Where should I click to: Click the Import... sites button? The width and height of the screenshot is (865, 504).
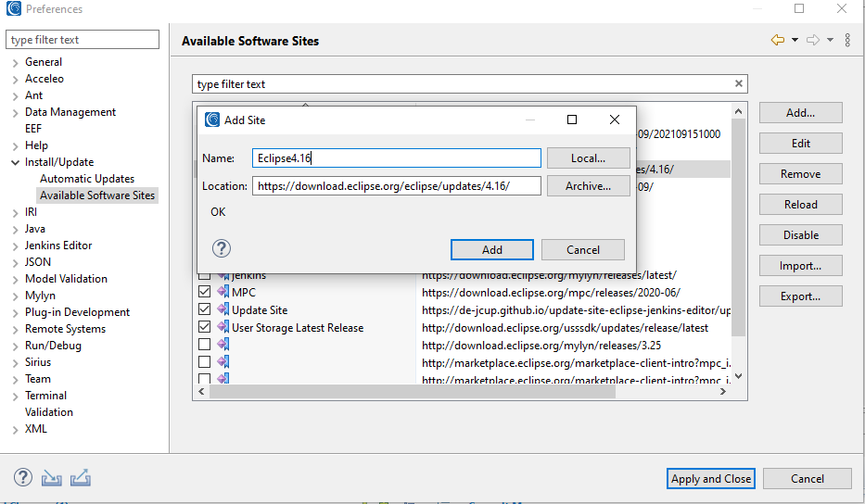(800, 266)
